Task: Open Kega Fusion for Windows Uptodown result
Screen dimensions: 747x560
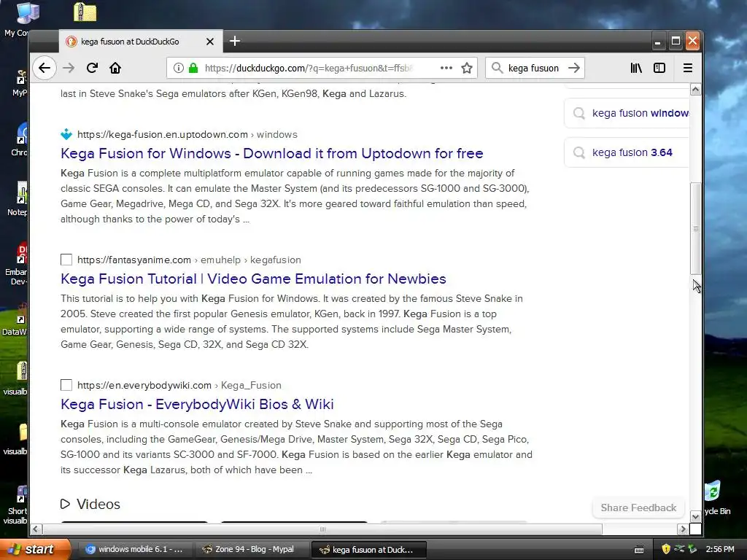Action: pyautogui.click(x=272, y=153)
